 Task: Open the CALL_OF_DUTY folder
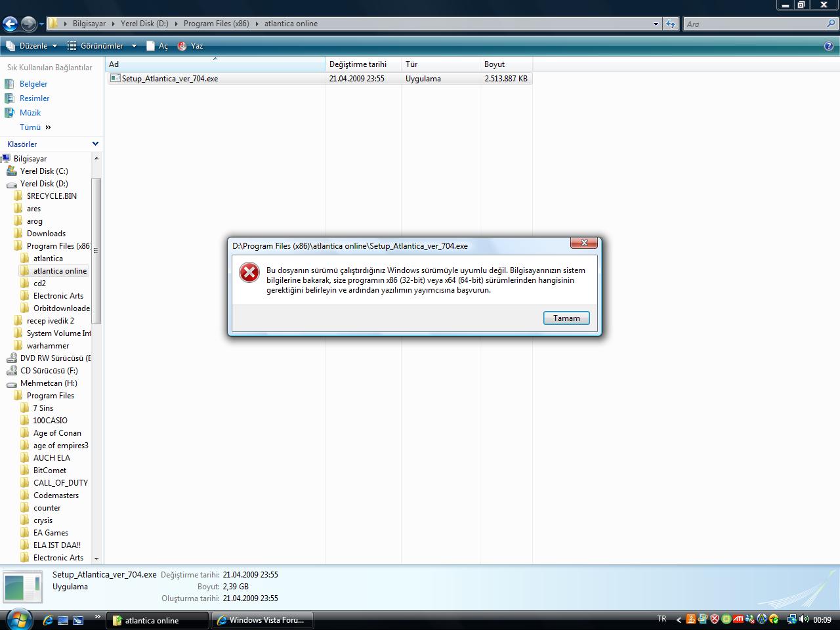[60, 483]
